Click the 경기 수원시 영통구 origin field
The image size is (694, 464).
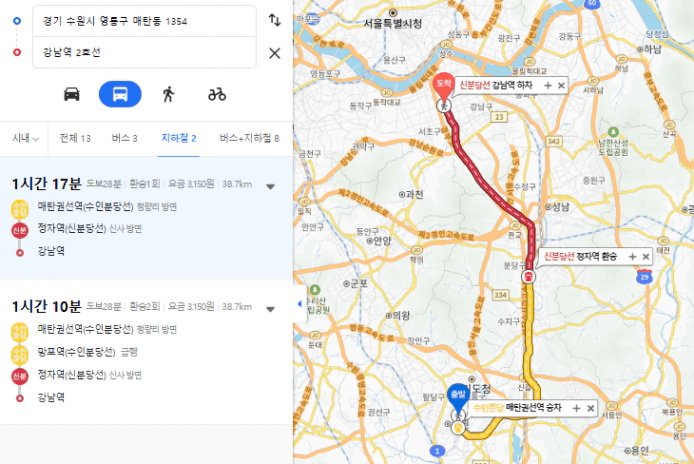144,21
